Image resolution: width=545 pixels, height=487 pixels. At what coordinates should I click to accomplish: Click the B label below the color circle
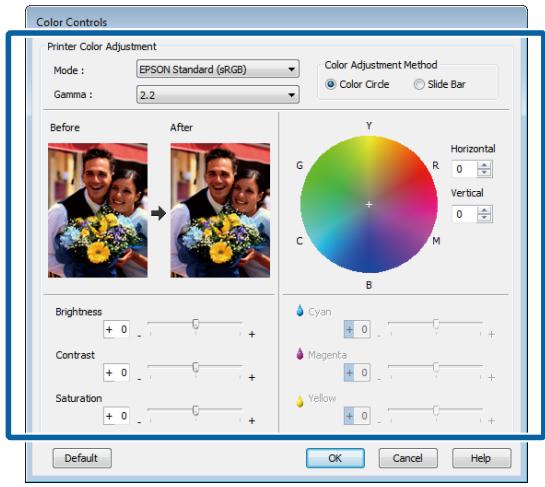click(x=369, y=285)
